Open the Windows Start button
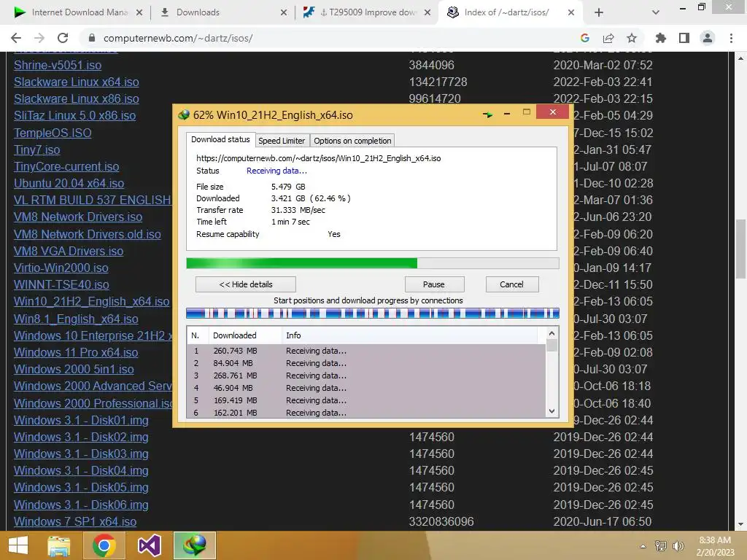747x560 pixels. [x=18, y=545]
